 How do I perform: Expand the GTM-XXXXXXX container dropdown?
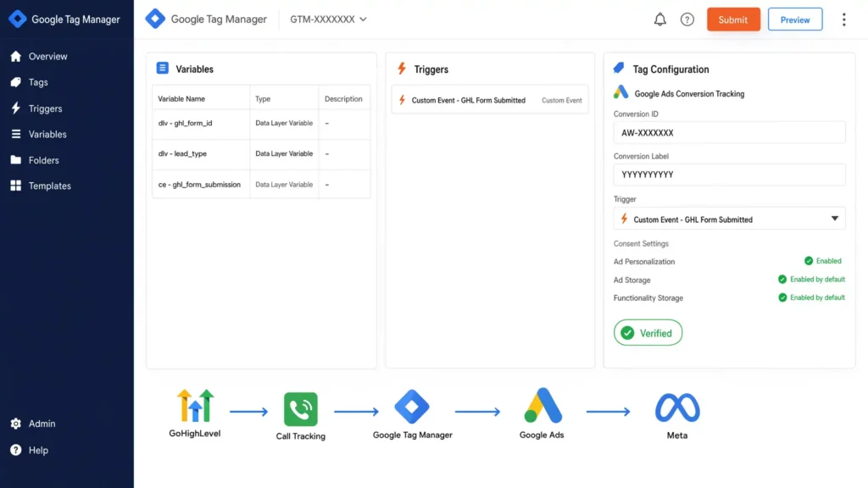[328, 19]
